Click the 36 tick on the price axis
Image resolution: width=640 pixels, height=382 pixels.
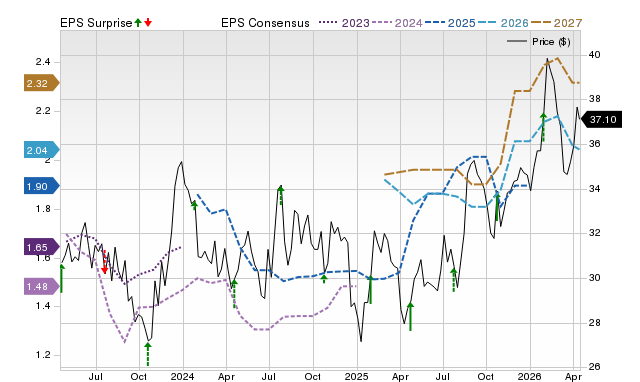tap(594, 144)
